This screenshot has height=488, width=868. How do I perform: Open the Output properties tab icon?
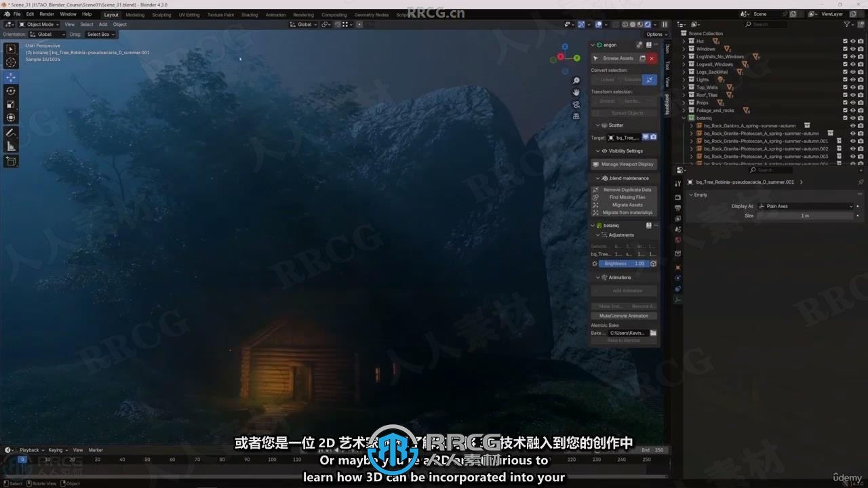click(677, 208)
